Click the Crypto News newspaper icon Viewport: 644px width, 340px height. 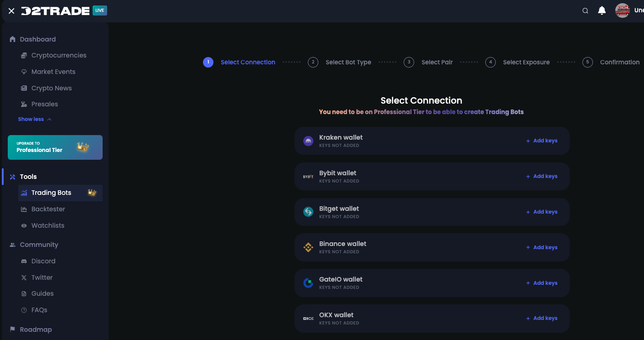24,88
